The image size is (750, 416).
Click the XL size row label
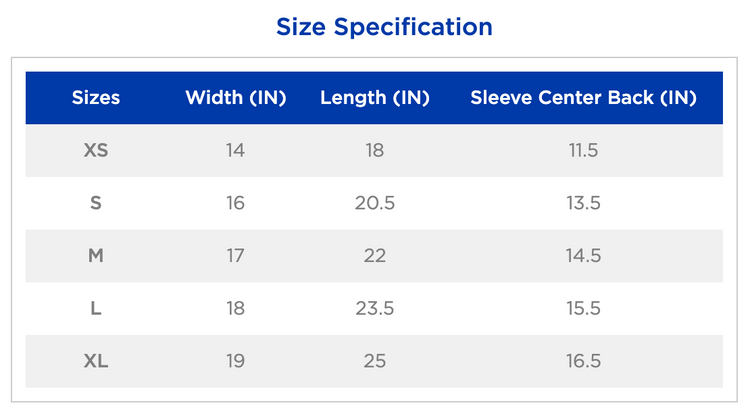(96, 361)
